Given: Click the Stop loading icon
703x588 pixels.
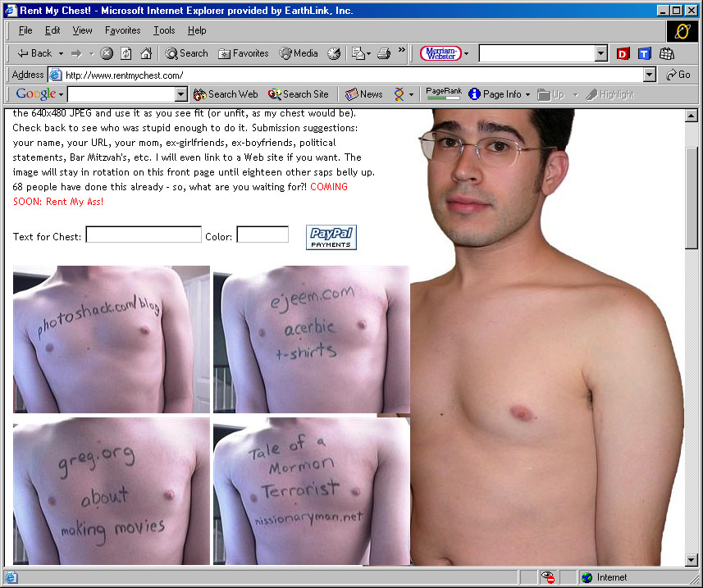Looking at the screenshot, I should (107, 53).
